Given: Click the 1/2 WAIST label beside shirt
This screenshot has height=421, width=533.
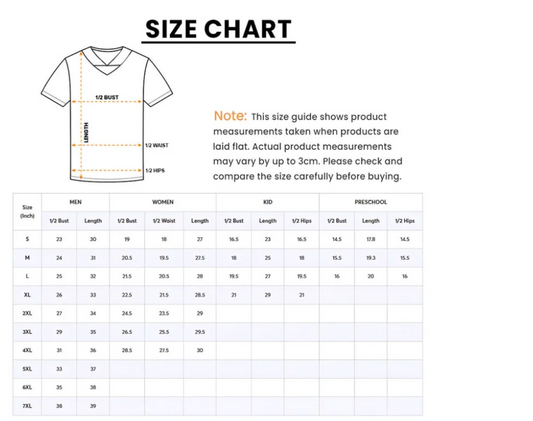Looking at the screenshot, I should [x=157, y=145].
